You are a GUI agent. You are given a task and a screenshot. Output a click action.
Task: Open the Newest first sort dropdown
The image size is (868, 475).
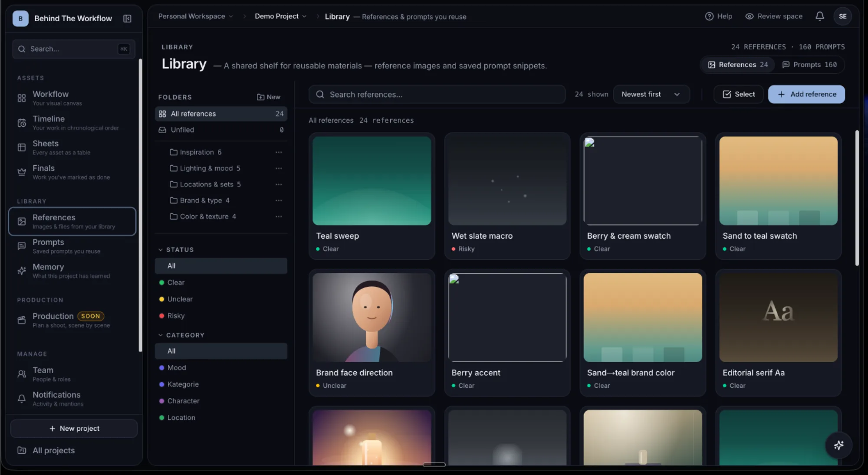(x=651, y=94)
